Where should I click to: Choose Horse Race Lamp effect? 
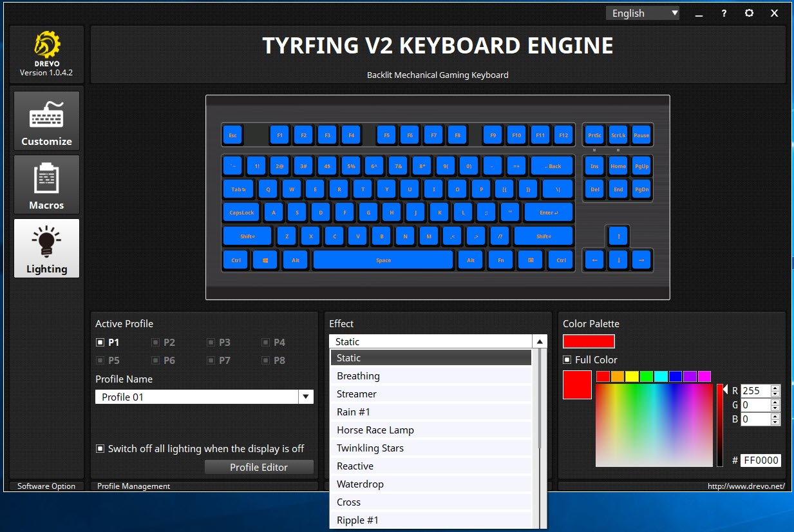tap(431, 430)
